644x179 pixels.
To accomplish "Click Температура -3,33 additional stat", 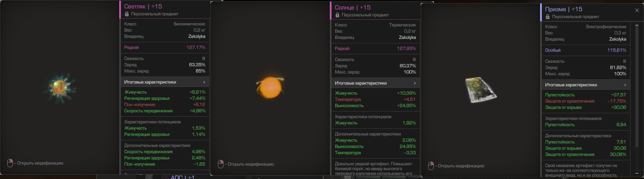I will [x=376, y=153].
